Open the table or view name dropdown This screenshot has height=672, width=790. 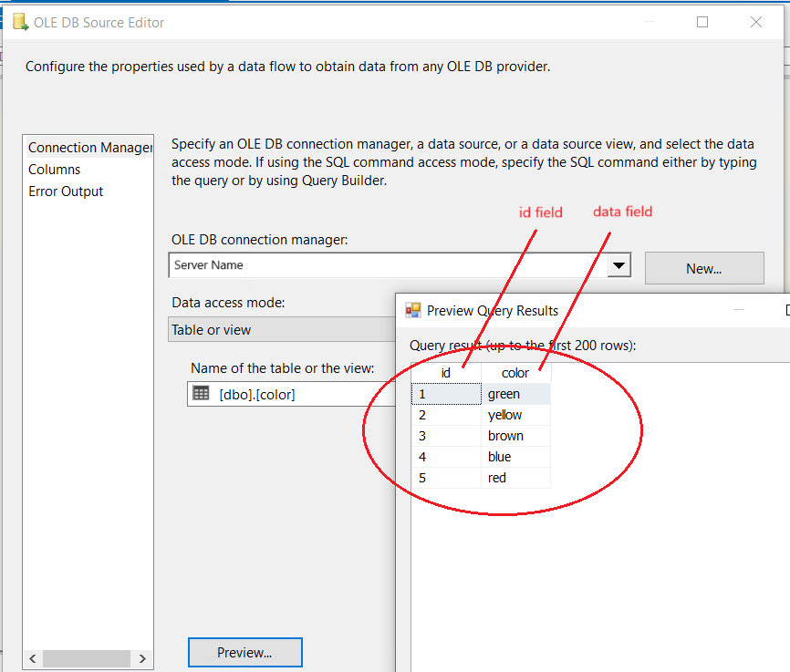point(292,394)
